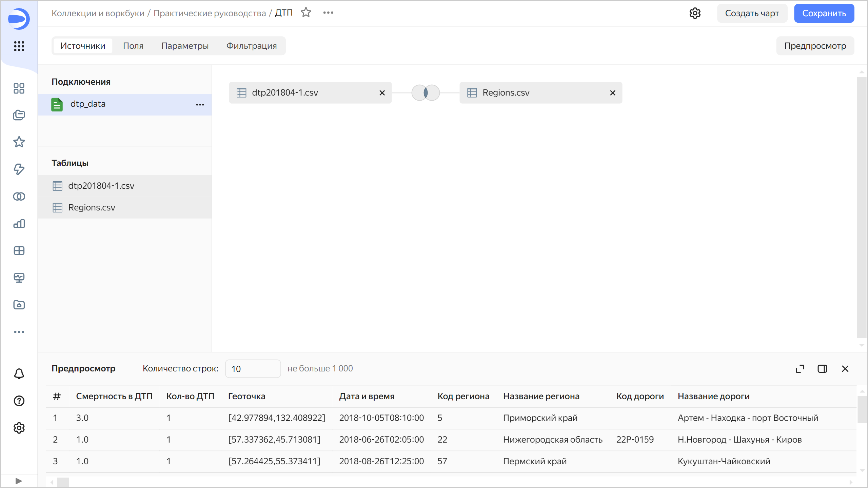This screenshot has width=868, height=488.
Task: Switch preview panel to side layout
Action: coord(822,369)
